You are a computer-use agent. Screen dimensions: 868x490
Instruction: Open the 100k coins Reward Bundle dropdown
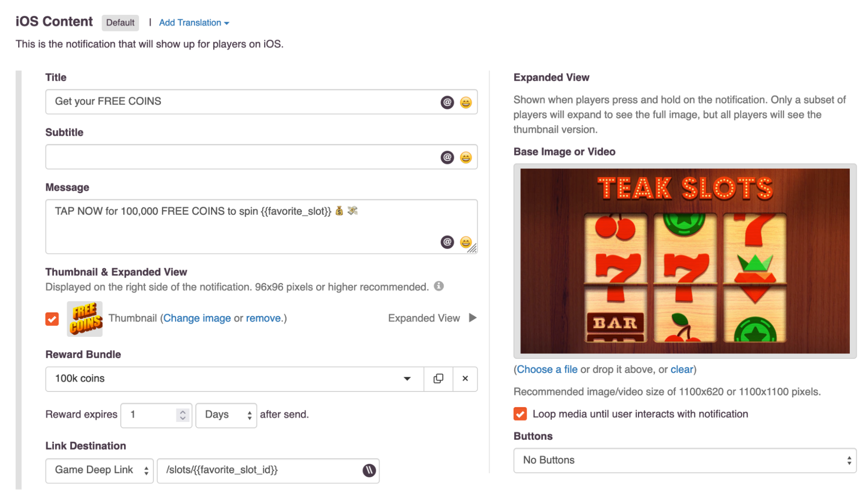234,378
